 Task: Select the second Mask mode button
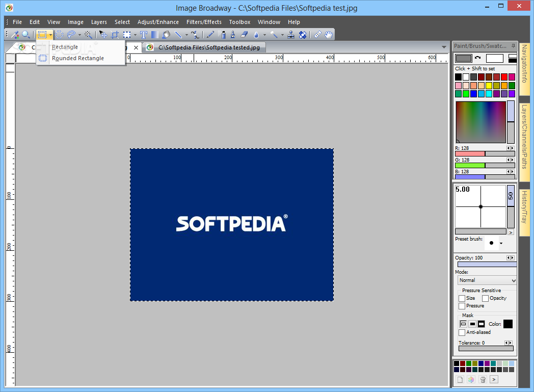(x=472, y=324)
